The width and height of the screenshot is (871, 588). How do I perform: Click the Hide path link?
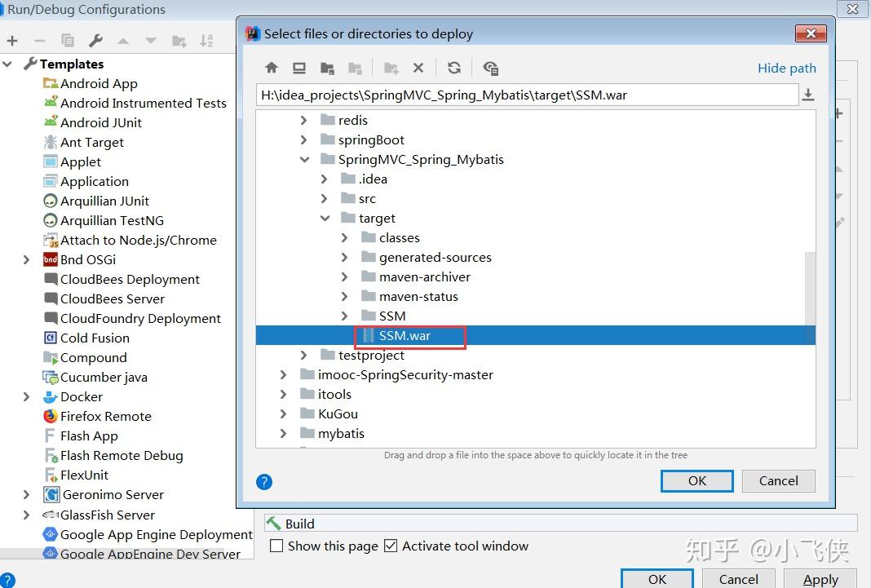786,69
